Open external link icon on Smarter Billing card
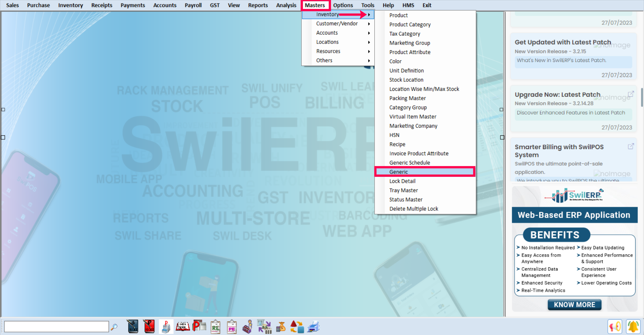Screen dimensions: 644x335 631,146
